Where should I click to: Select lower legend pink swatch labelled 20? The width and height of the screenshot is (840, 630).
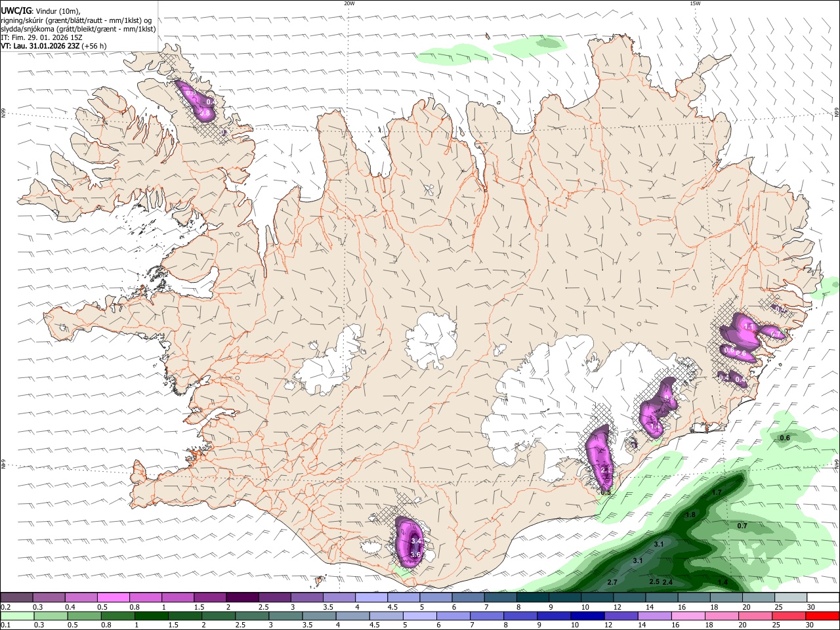coord(755,616)
